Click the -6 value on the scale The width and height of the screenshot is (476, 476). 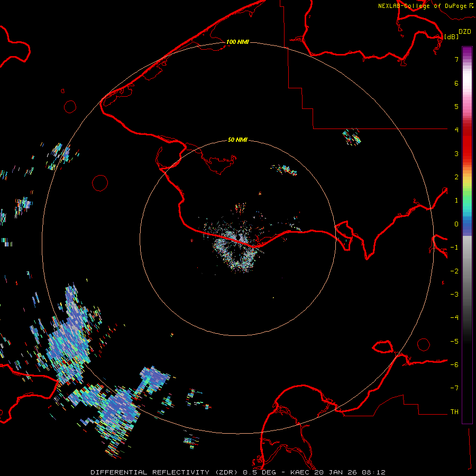[x=454, y=365]
